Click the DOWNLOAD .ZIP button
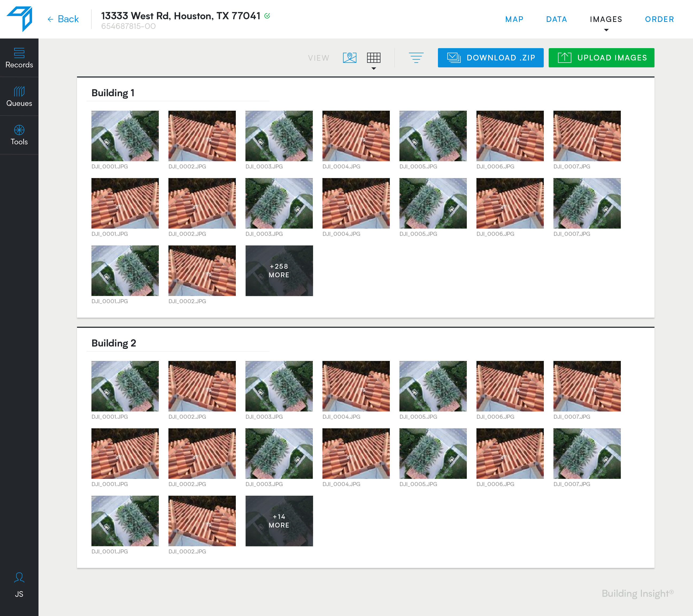The width and height of the screenshot is (693, 616). [490, 58]
